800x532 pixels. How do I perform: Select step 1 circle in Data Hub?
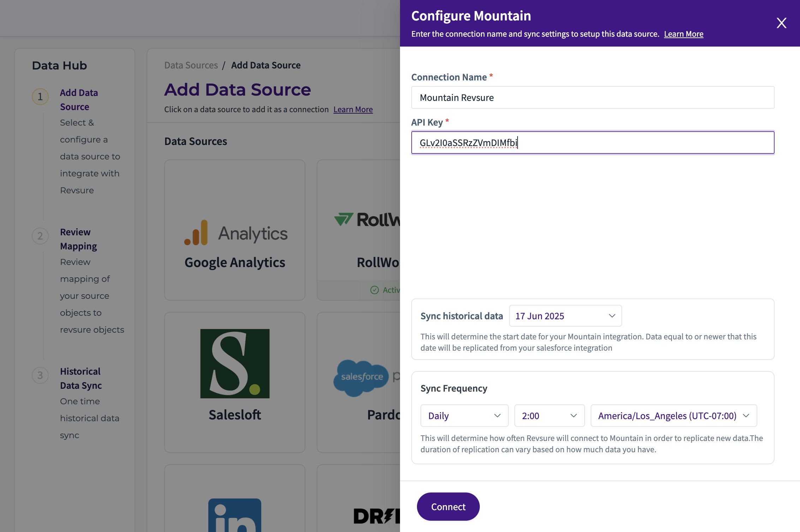point(40,97)
